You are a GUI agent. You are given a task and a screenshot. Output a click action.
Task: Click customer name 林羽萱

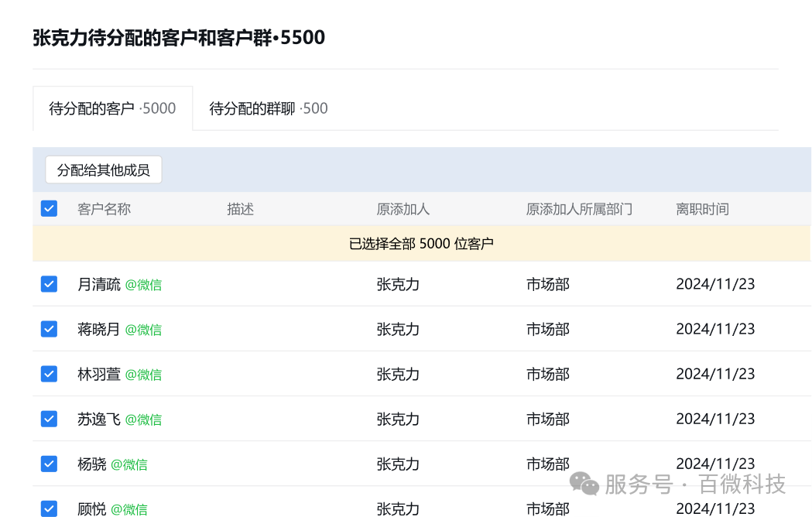click(99, 374)
